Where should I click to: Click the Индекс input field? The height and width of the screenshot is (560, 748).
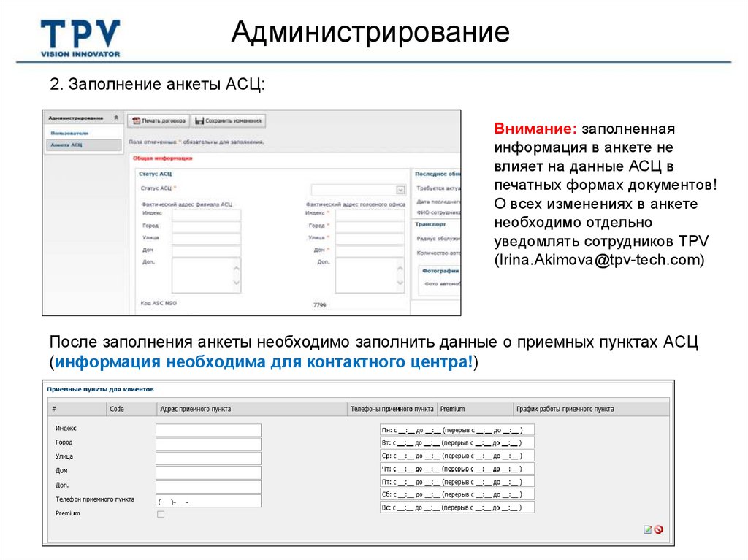point(207,429)
